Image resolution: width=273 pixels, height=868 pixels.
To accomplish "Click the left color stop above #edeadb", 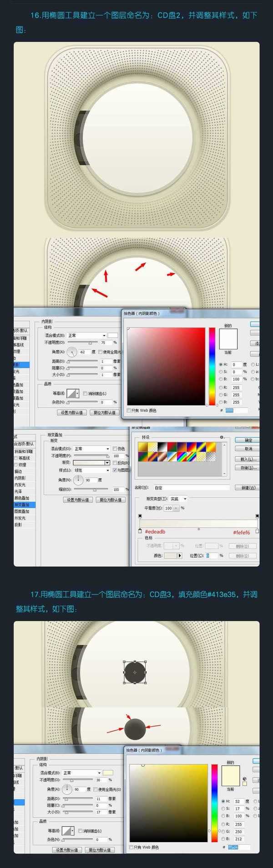I will point(140,530).
